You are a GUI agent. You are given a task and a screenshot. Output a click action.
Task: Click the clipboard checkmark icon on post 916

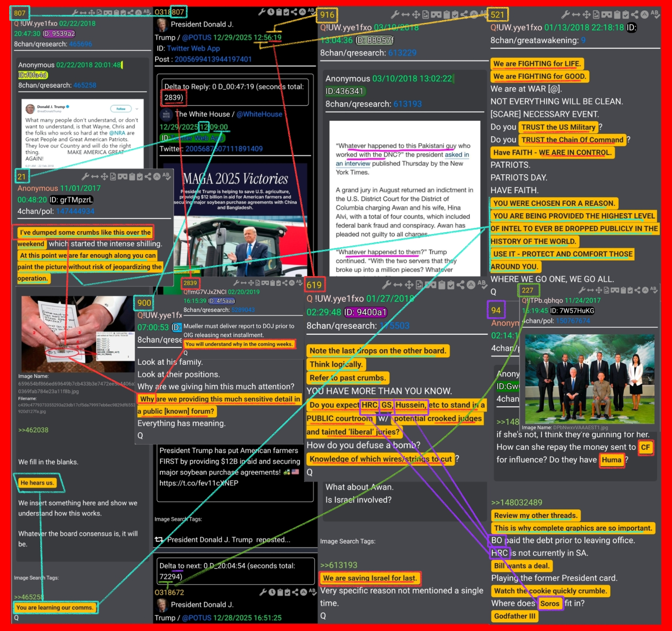coord(455,14)
